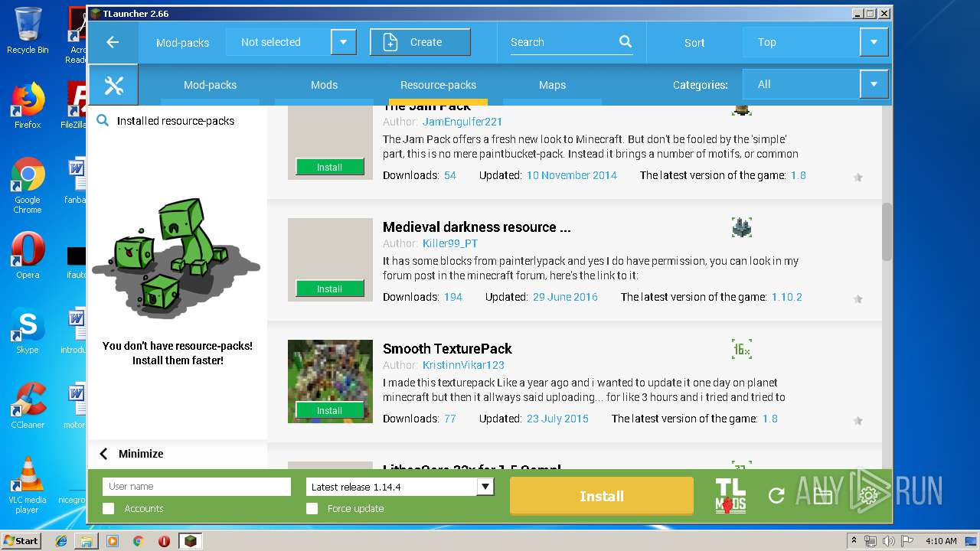Star the Smooth TexturePack entry
The width and height of the screenshot is (980, 551).
click(858, 421)
